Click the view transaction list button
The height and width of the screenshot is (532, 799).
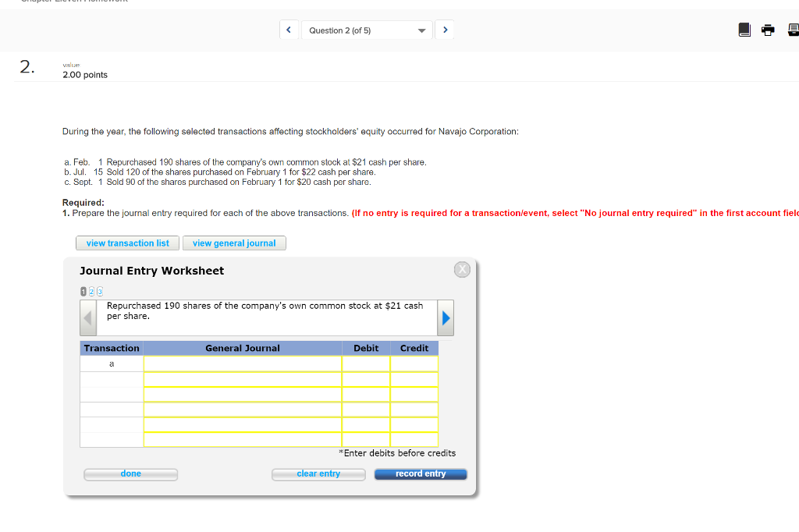[x=127, y=243]
